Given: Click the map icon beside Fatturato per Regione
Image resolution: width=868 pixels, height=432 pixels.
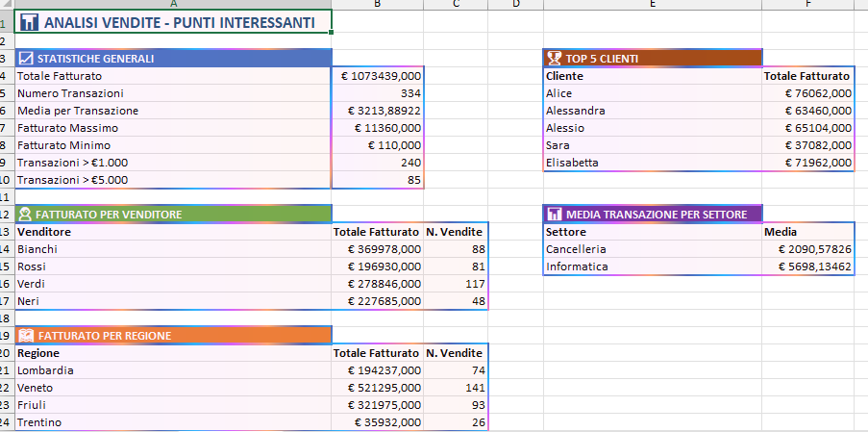Looking at the screenshot, I should pos(26,336).
